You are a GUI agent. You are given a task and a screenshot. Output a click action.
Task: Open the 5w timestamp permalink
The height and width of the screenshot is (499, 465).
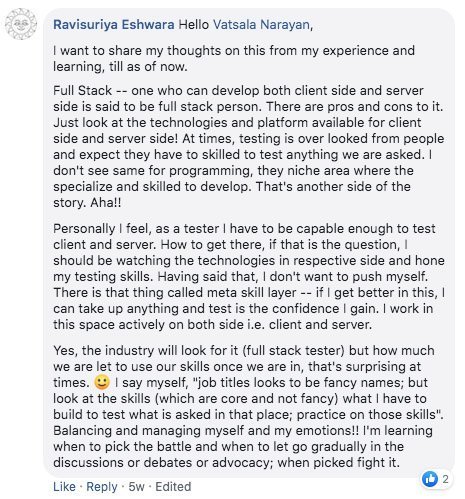point(137,487)
